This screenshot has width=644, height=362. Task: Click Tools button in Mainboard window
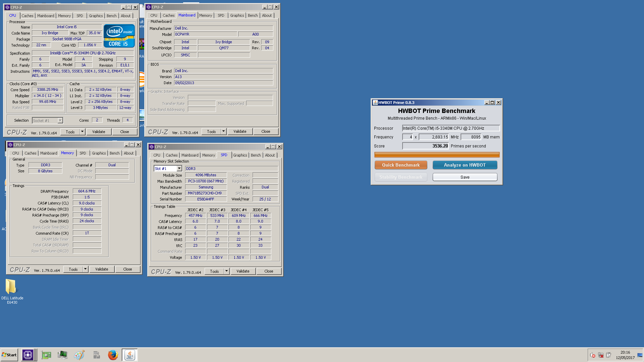click(x=211, y=131)
